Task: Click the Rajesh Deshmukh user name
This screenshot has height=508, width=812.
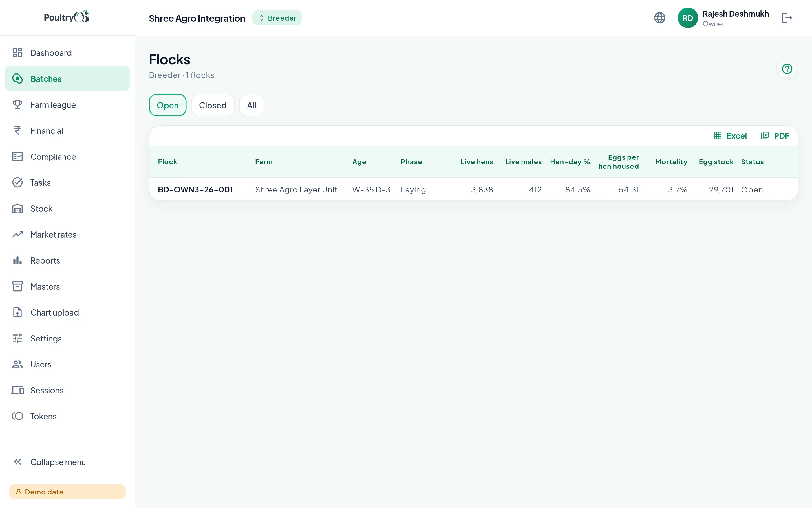Action: coord(736,14)
